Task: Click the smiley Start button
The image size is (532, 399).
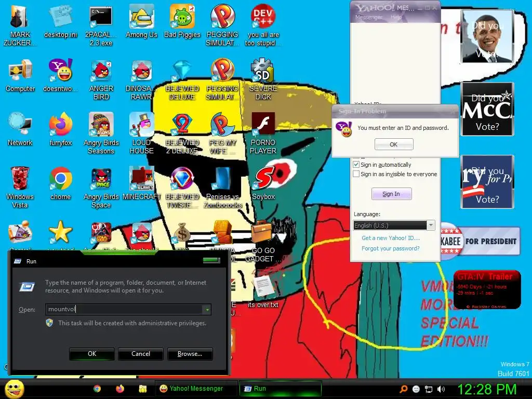Action: tap(14, 389)
